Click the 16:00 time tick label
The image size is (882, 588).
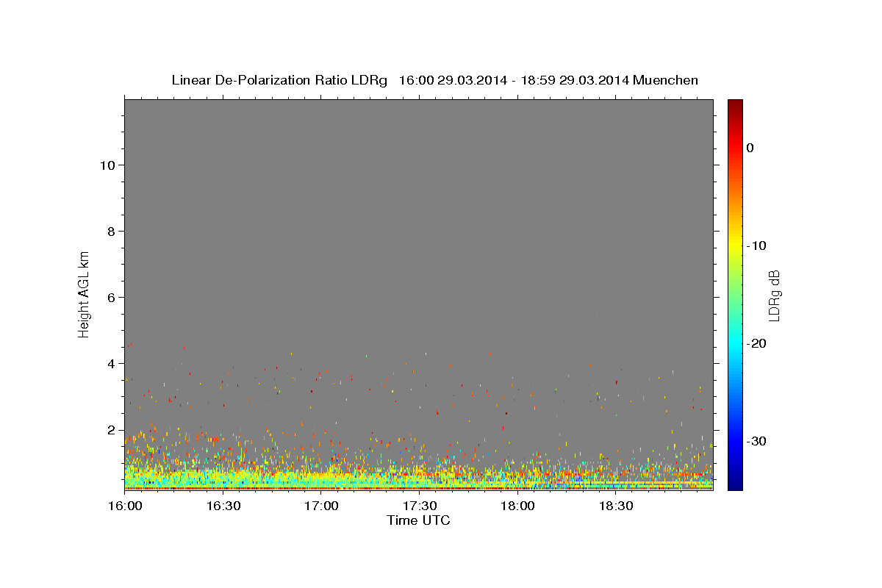click(x=125, y=506)
